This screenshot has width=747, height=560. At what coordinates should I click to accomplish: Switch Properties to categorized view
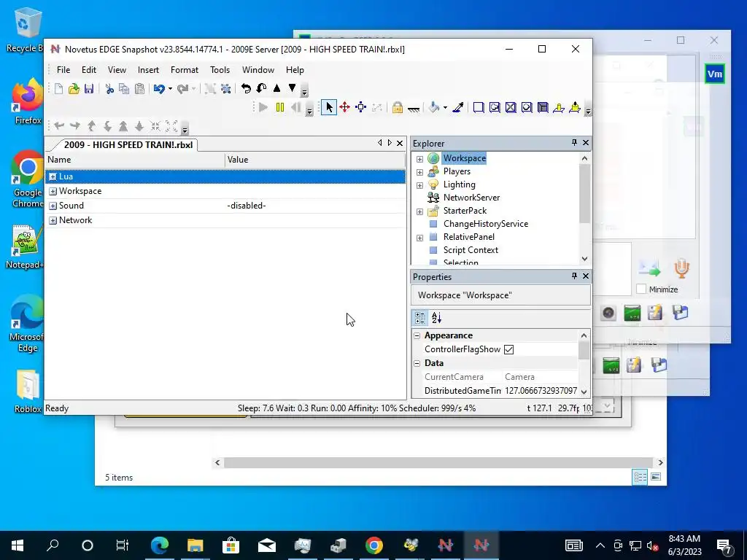420,318
